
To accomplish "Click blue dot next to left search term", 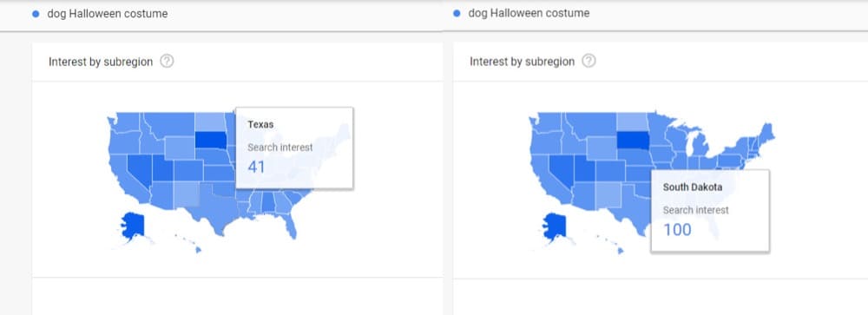I will coord(36,15).
